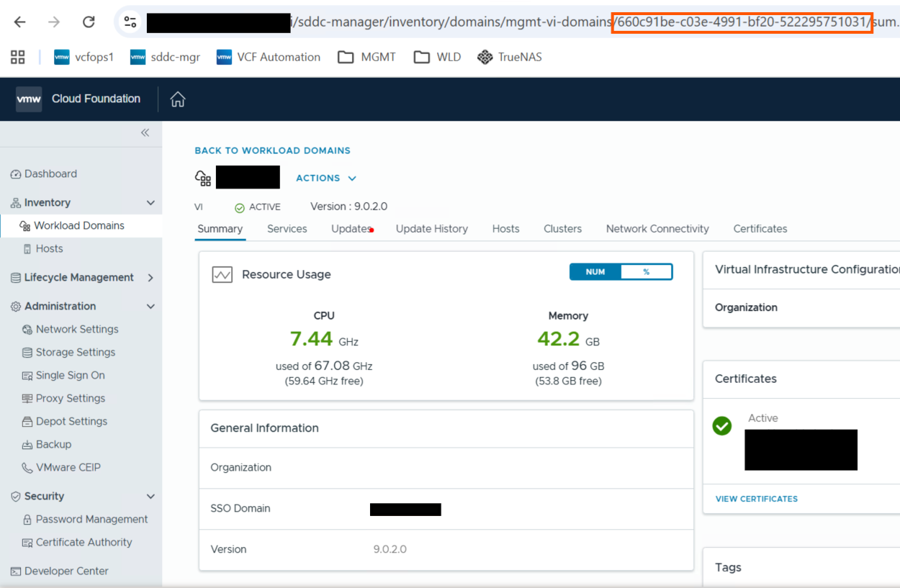Open the vcfops1 bookmark
900x588 pixels.
tap(84, 57)
